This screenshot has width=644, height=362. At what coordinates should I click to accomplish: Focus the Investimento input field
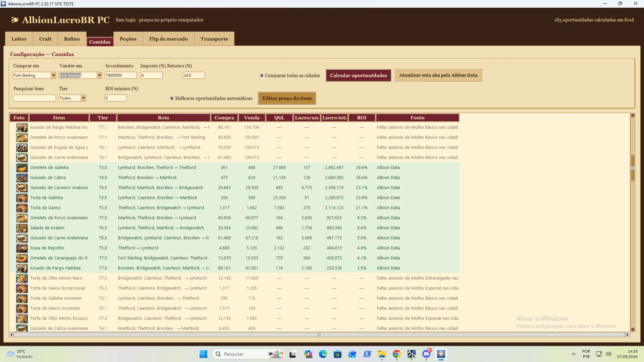pyautogui.click(x=121, y=75)
